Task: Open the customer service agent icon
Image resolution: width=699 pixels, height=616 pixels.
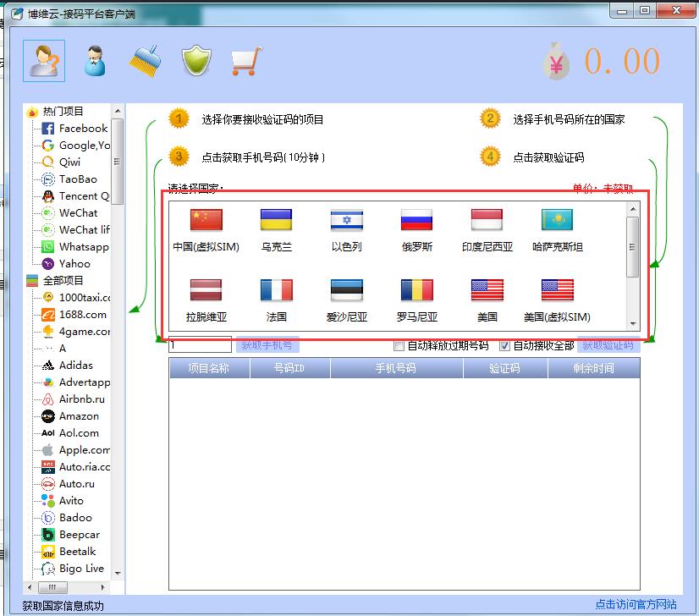Action: (95, 61)
